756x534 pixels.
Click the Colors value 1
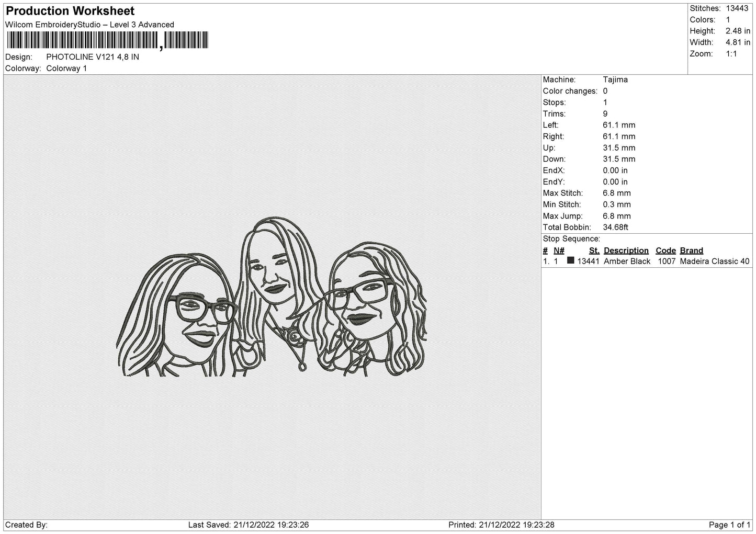coord(728,20)
